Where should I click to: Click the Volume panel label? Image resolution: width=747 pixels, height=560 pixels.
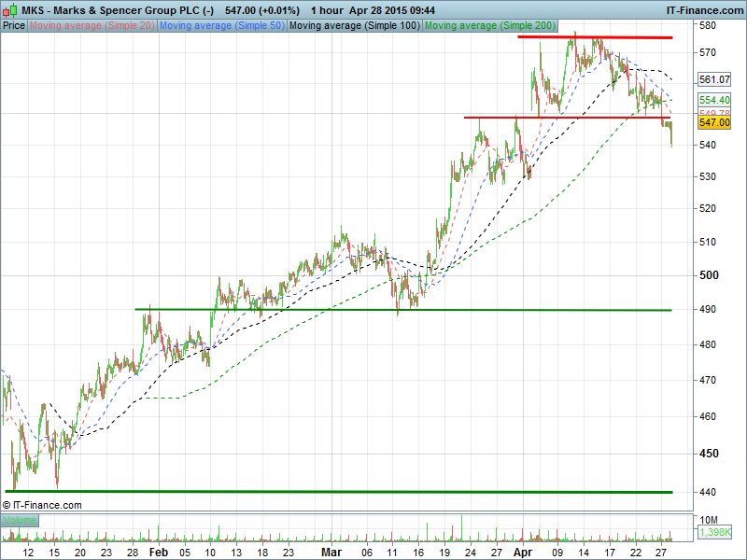click(20, 520)
